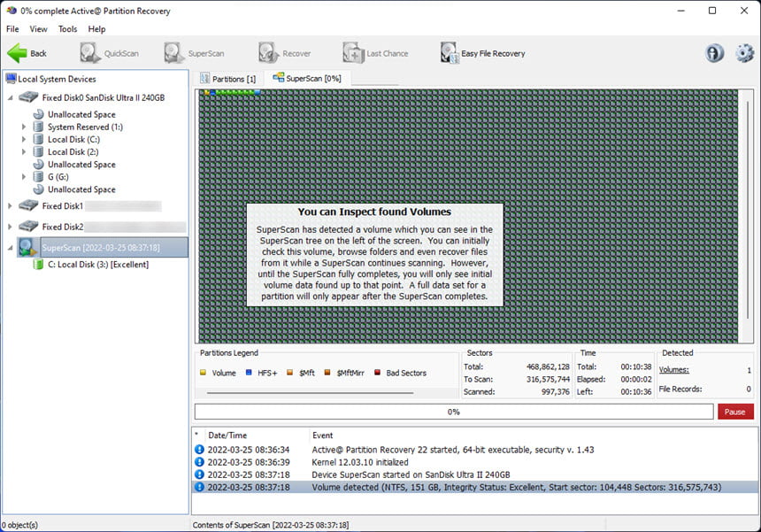Open the Help menu
The width and height of the screenshot is (761, 532).
click(x=96, y=29)
